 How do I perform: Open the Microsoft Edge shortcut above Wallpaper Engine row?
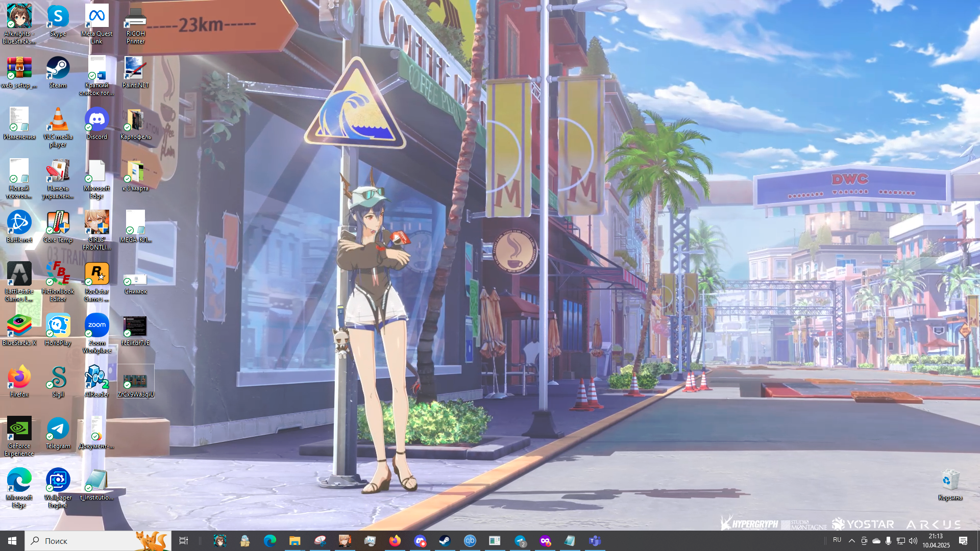[x=19, y=488]
